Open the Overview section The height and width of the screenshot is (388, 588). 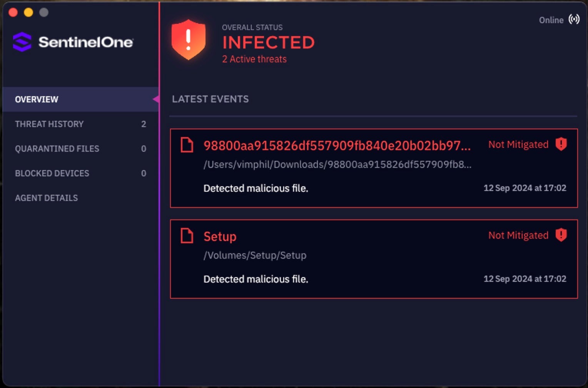click(x=37, y=99)
